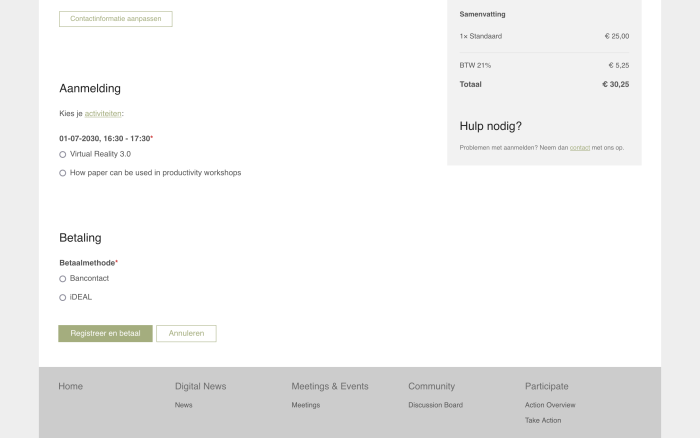Open the Digital News footer heading
The image size is (700, 438).
point(200,386)
